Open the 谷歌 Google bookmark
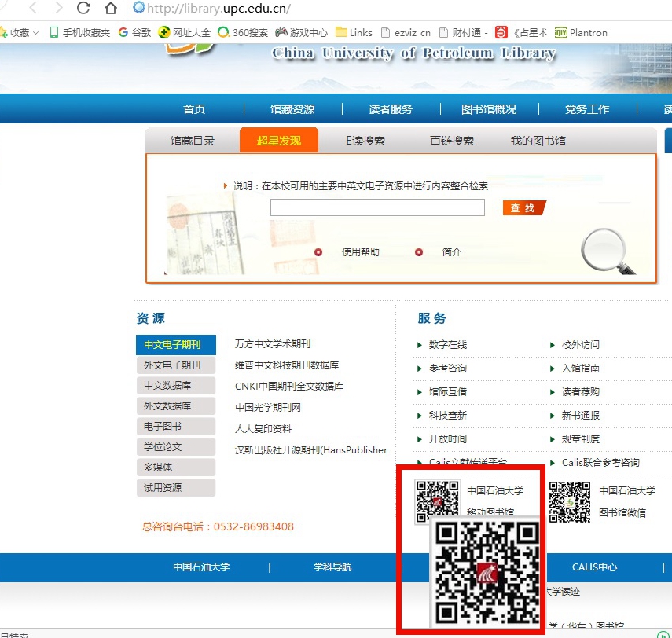672x638 pixels. 134,32
